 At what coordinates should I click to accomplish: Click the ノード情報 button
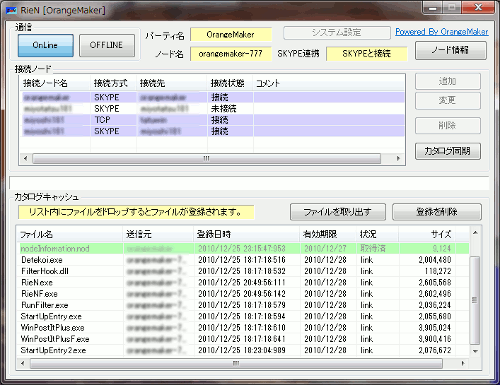click(451, 51)
